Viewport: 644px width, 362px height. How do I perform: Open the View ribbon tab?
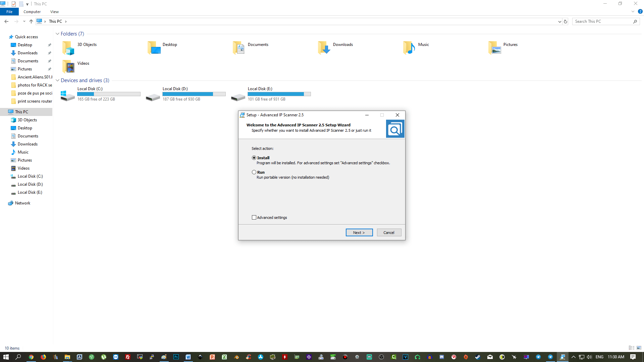click(54, 12)
